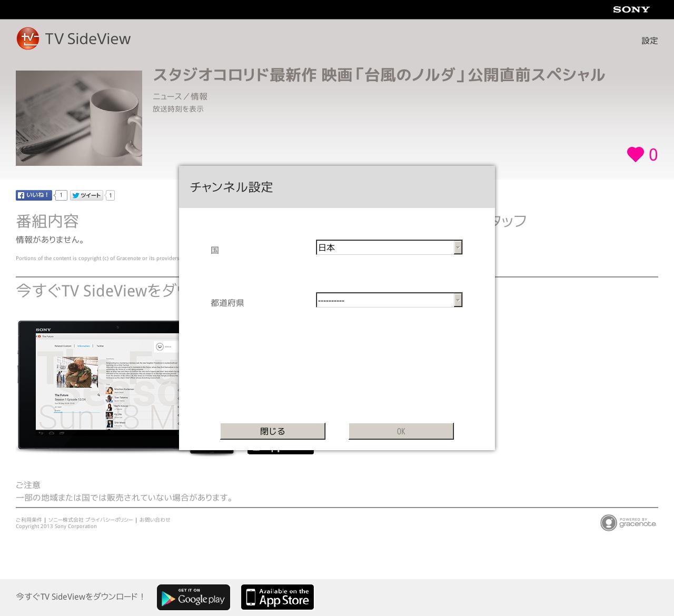This screenshot has width=674, height=616.
Task: Click the Facebook いいね！ button
Action: [34, 195]
